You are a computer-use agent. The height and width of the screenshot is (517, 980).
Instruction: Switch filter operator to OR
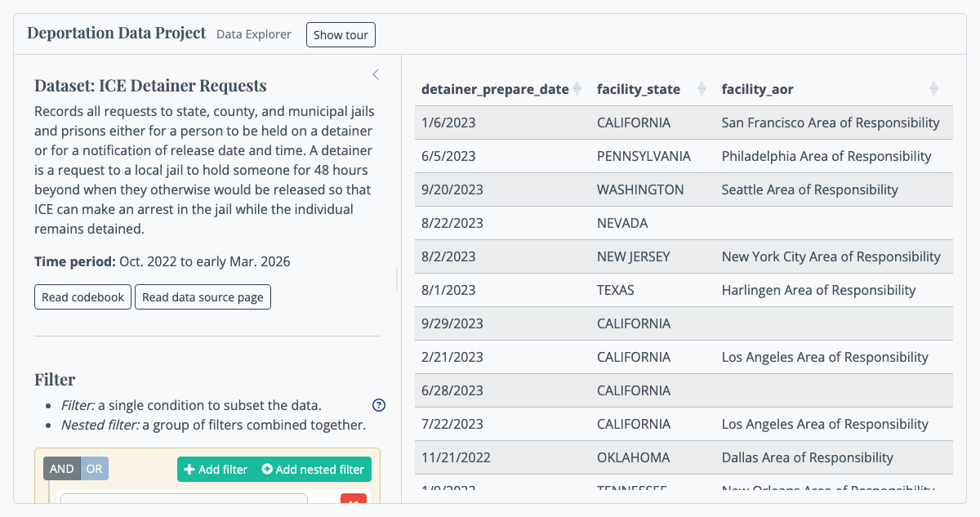(x=95, y=469)
